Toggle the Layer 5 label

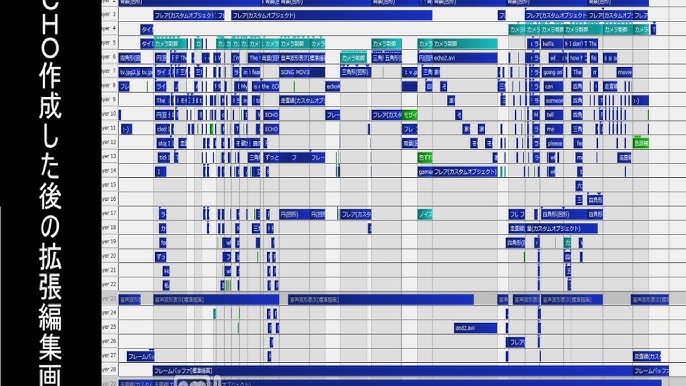tap(109, 43)
